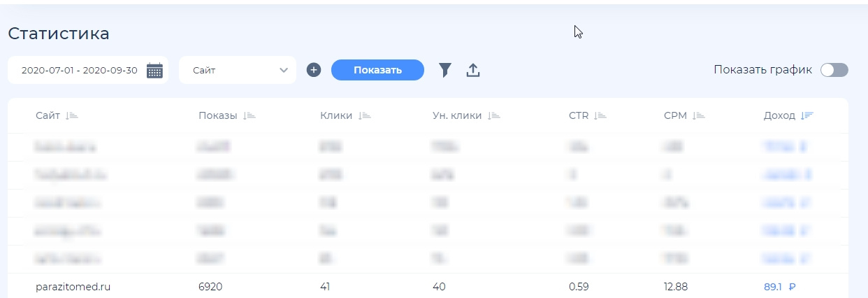The image size is (868, 298).
Task: Sort by Ун. клики column sort icon
Action: coord(493,116)
